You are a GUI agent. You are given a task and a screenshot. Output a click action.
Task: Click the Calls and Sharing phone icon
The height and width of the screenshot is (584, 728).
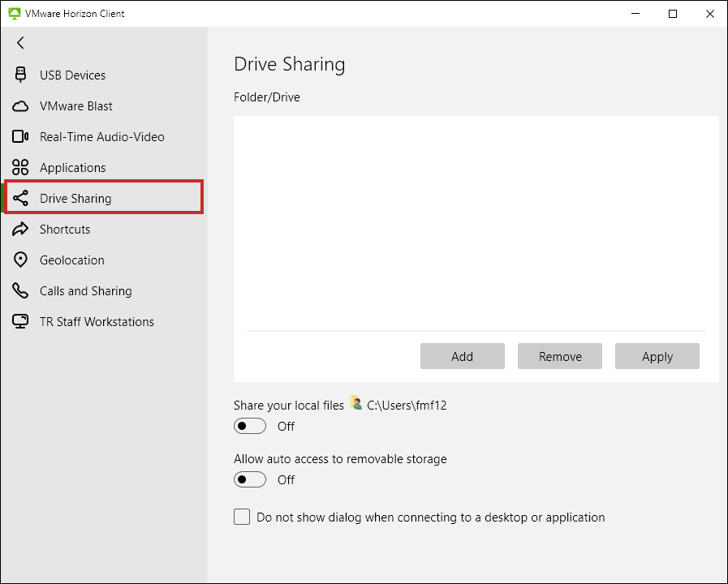pos(20,291)
